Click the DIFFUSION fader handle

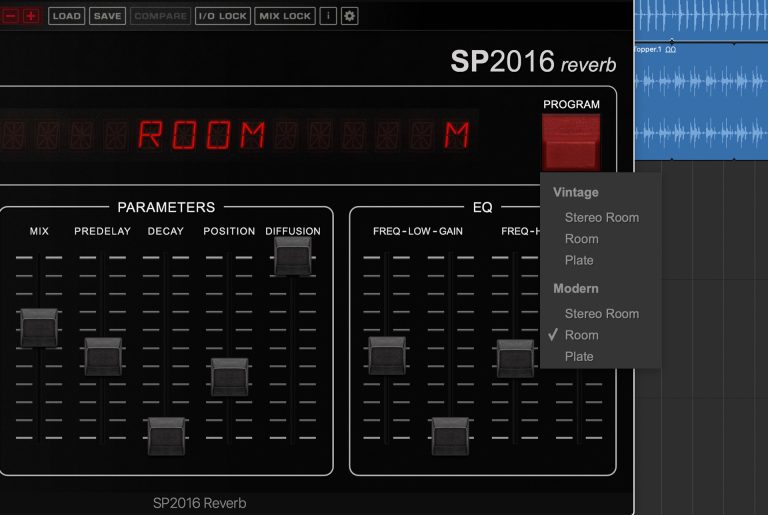point(293,256)
